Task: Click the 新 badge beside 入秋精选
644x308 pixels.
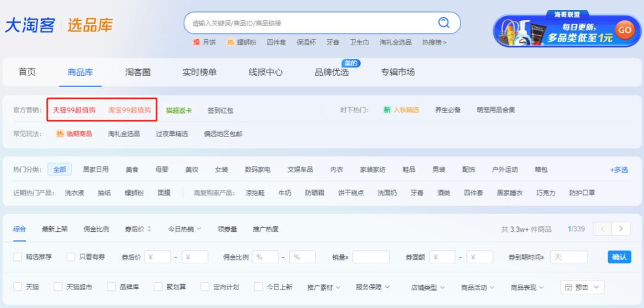Action: click(x=387, y=110)
